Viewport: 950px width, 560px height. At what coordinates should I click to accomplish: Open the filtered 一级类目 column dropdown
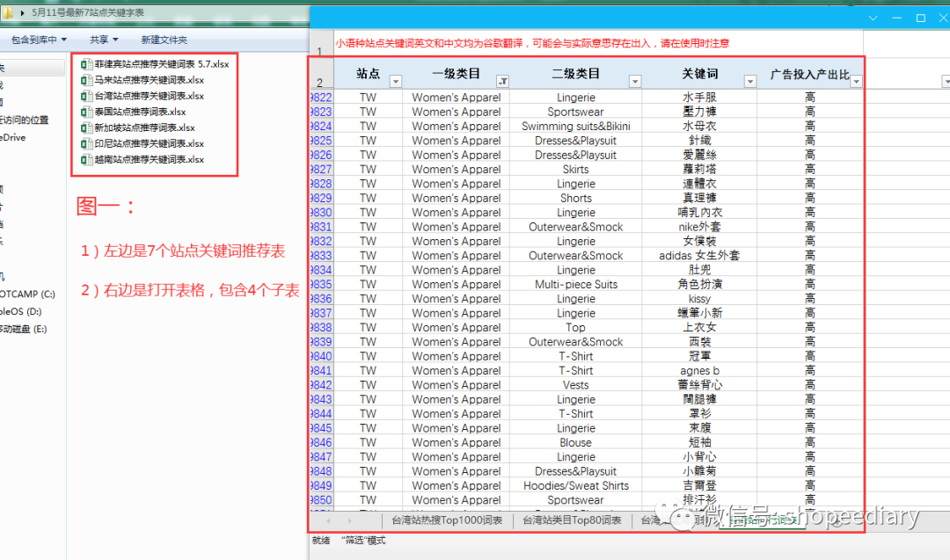(x=503, y=81)
